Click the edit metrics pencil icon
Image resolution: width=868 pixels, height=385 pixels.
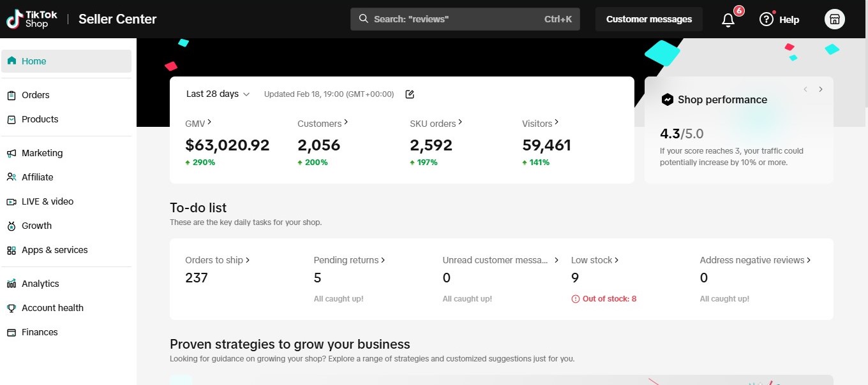pyautogui.click(x=410, y=94)
